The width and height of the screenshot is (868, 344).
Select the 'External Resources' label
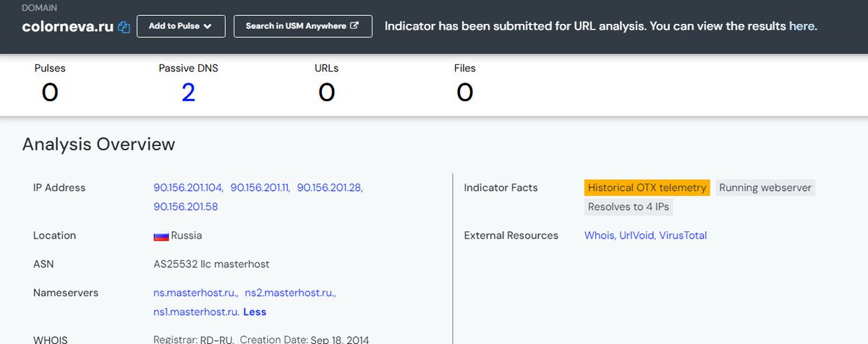[511, 235]
